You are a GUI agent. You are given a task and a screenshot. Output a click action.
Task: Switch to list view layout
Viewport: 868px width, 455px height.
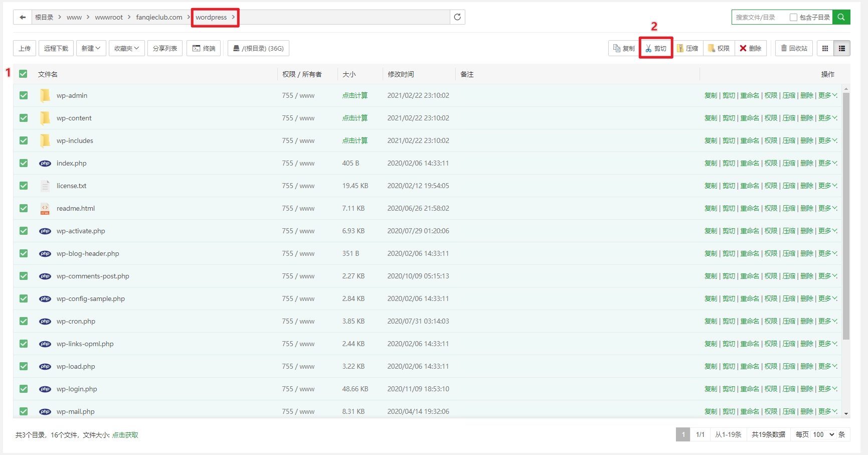click(x=842, y=48)
